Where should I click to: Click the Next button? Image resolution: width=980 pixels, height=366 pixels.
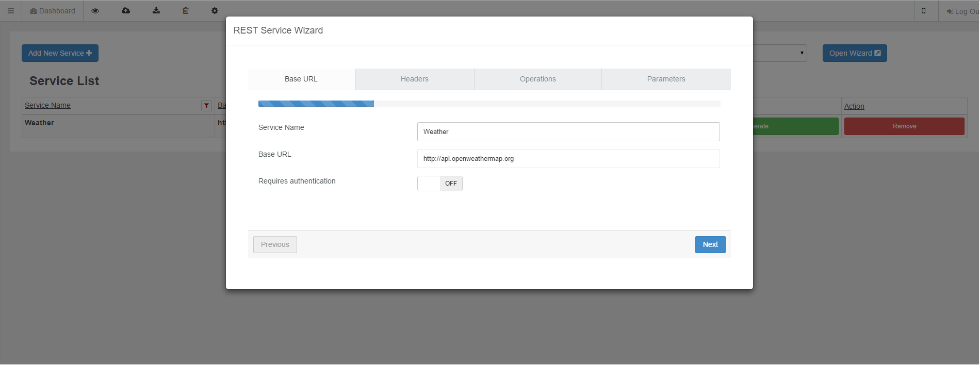click(710, 245)
